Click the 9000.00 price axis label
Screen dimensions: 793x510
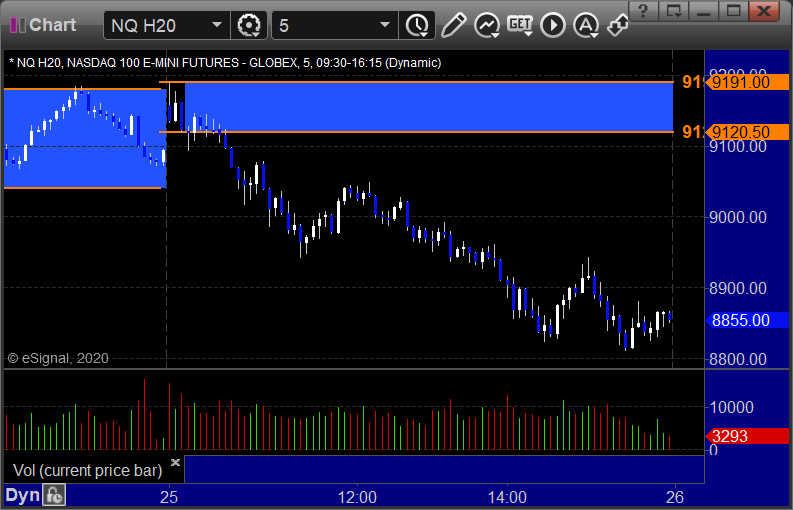(x=738, y=217)
